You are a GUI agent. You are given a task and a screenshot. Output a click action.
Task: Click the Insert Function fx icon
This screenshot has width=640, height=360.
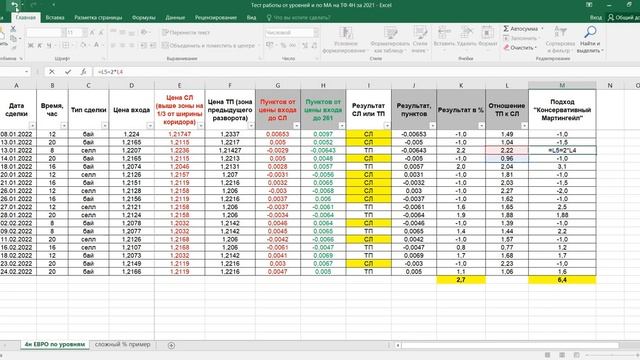tap(83, 72)
